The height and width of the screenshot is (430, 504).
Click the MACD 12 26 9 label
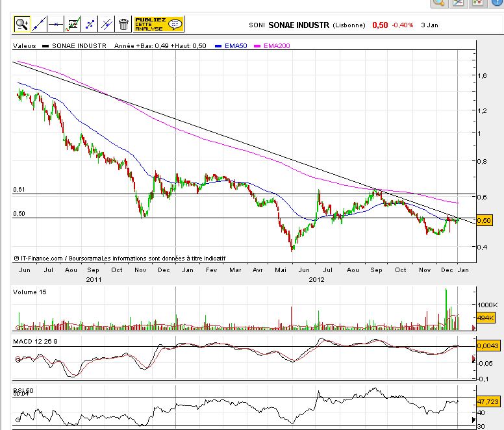[x=38, y=340]
